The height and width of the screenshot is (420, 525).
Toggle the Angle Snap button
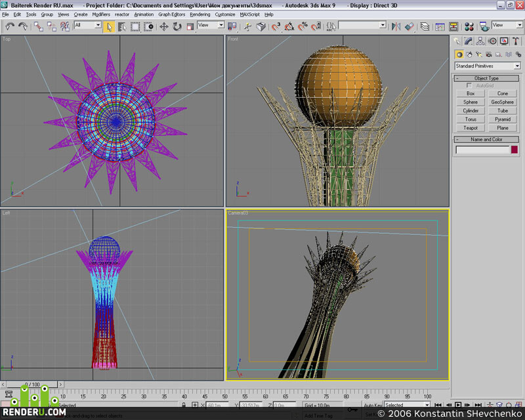pos(289,27)
